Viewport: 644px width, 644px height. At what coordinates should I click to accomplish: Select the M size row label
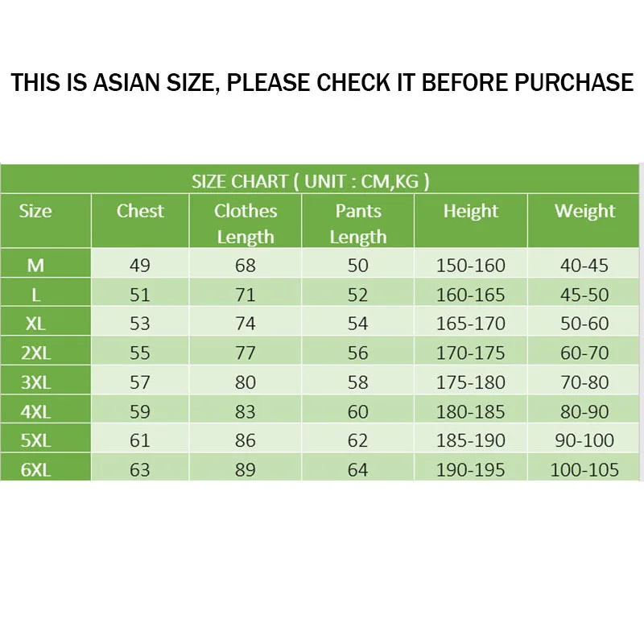coord(35,266)
